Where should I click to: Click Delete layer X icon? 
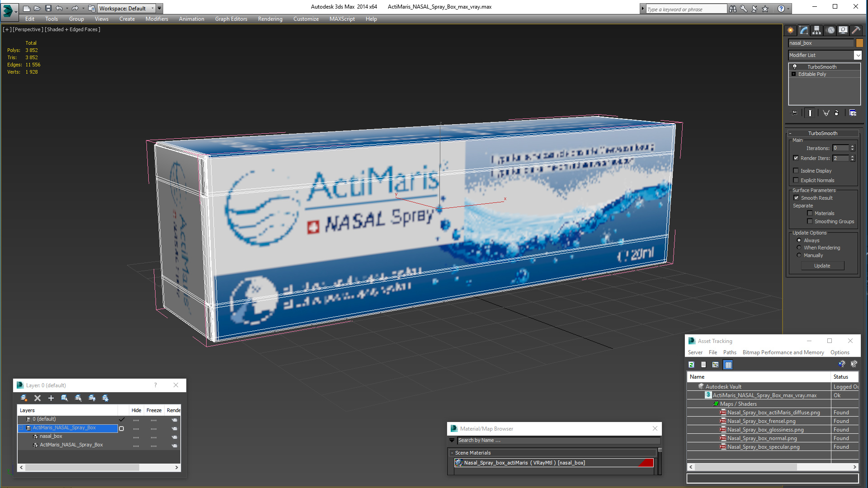(x=38, y=398)
